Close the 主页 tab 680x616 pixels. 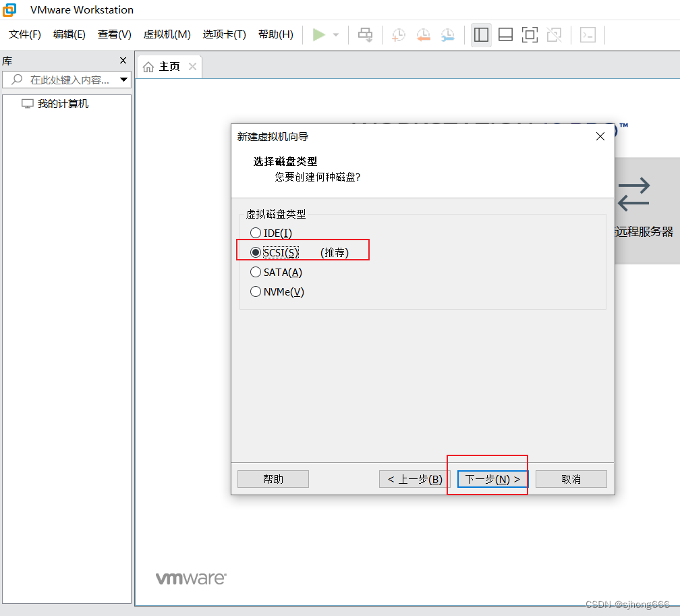tap(192, 66)
